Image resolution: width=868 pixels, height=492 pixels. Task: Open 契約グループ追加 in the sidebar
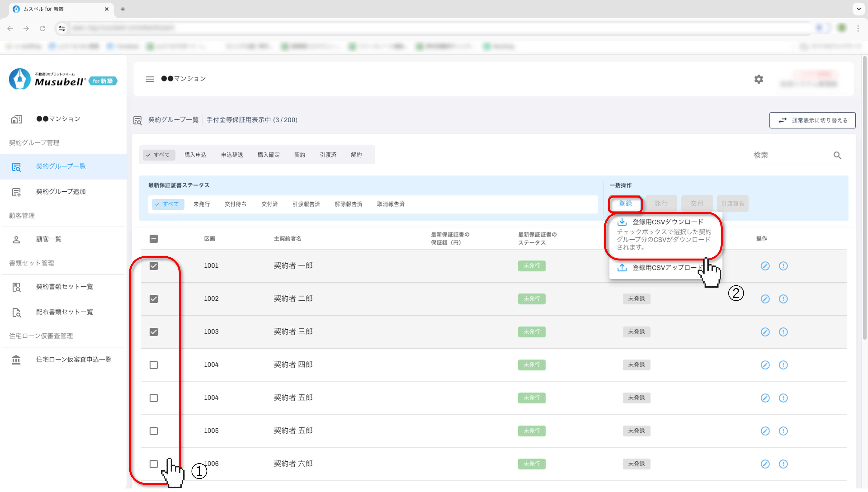tap(61, 192)
